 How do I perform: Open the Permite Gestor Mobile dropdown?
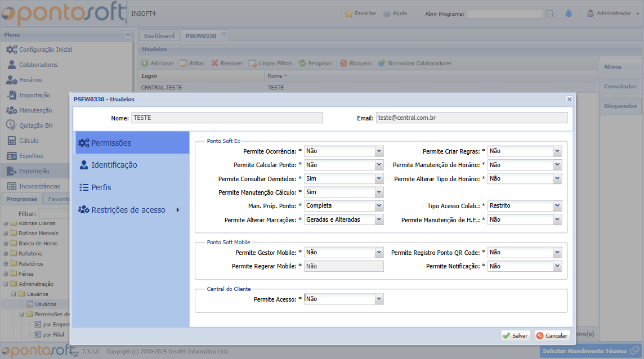point(379,253)
